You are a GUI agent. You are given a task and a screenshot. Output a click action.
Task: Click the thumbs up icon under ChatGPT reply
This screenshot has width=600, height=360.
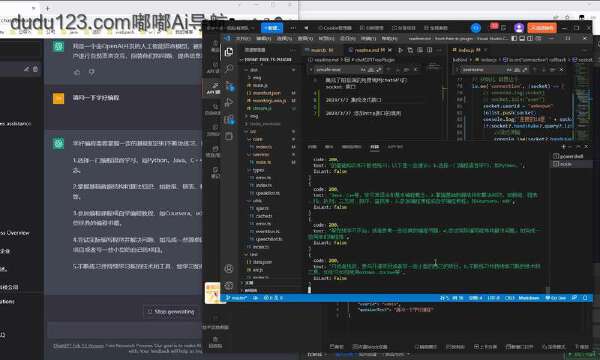(x=77, y=72)
